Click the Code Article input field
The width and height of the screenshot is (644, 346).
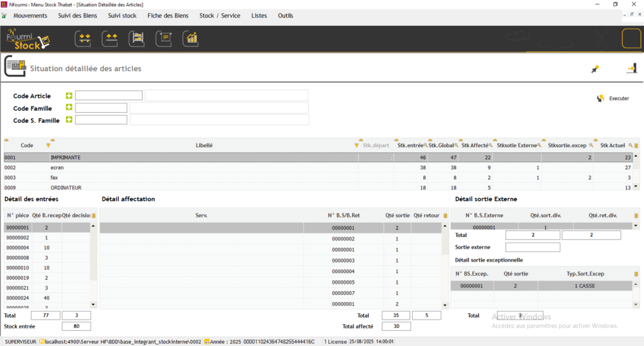coord(109,96)
